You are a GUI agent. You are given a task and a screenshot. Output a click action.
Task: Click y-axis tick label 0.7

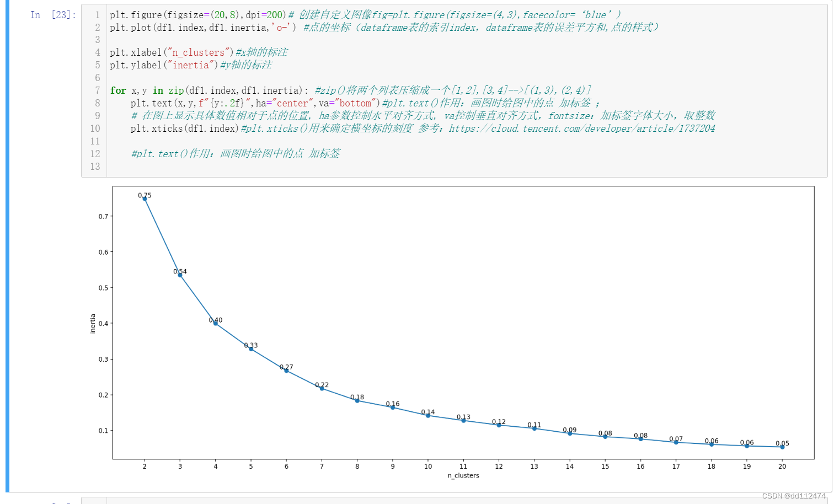coord(103,216)
